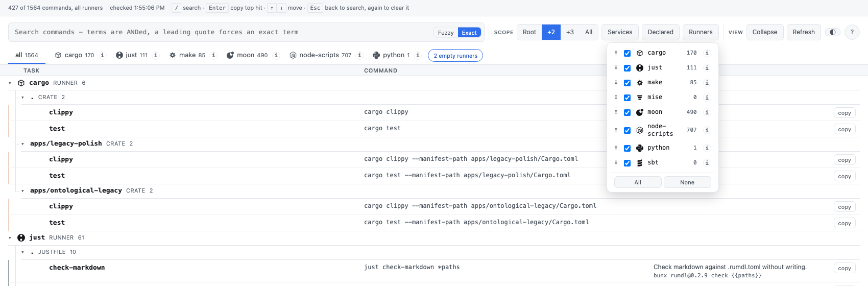The width and height of the screenshot is (868, 286).
Task: Copy the just check-markdown command
Action: coord(845,268)
